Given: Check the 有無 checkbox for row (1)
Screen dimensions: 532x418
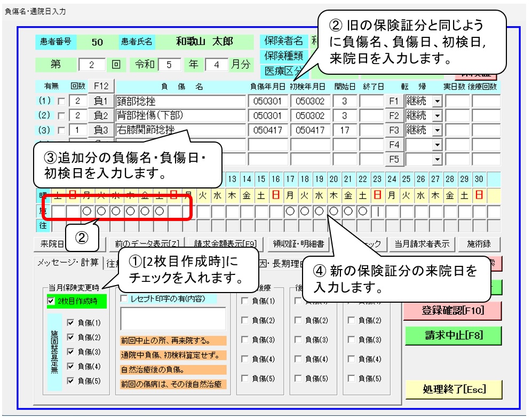Looking at the screenshot, I should click(x=60, y=101).
